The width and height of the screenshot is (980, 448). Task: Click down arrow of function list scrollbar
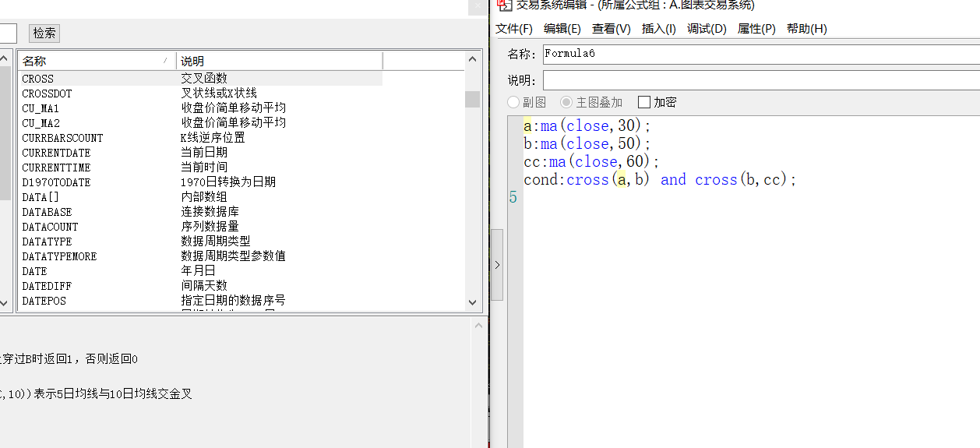pos(472,302)
